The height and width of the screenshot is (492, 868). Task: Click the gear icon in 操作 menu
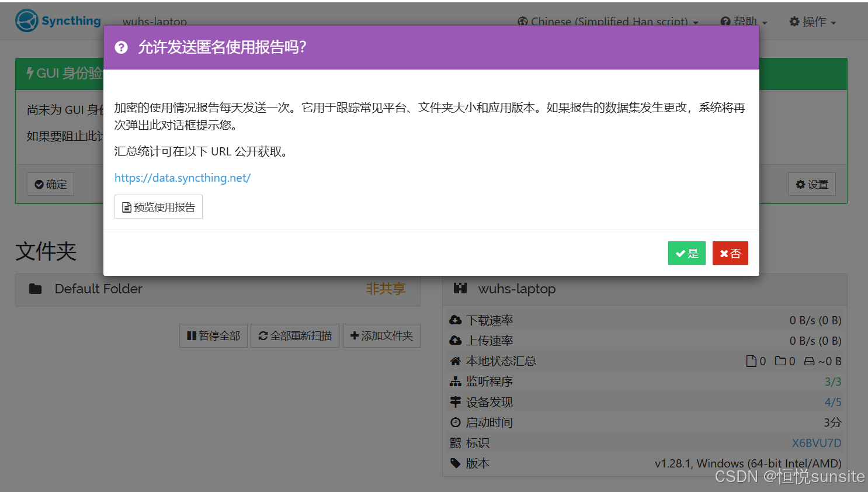pyautogui.click(x=794, y=22)
